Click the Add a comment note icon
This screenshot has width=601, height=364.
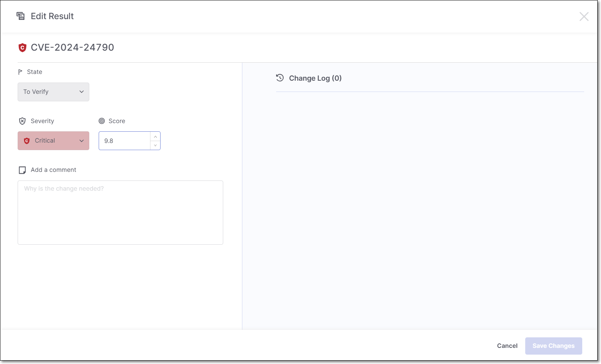click(x=23, y=170)
